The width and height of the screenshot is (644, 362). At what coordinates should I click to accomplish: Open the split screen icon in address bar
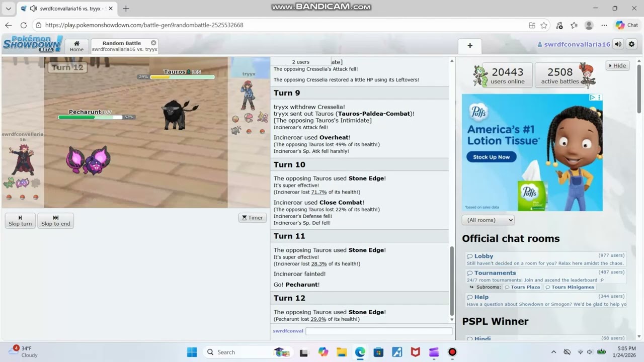532,25
